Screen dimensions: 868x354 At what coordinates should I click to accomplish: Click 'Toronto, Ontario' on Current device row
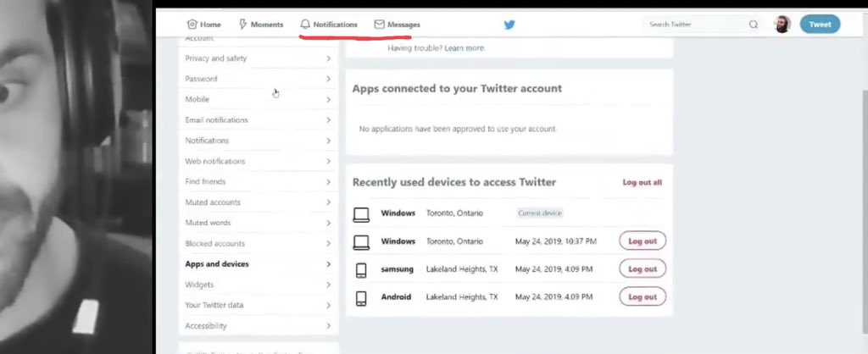pyautogui.click(x=454, y=213)
